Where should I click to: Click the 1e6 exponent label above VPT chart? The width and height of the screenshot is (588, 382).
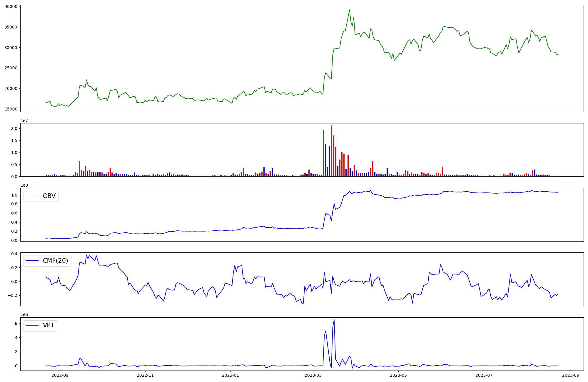(x=24, y=314)
